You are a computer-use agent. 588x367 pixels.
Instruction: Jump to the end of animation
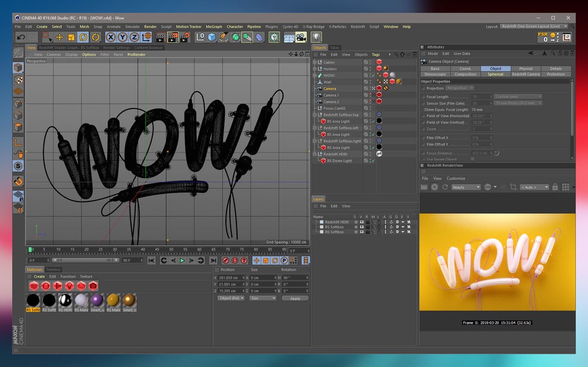pyautogui.click(x=214, y=260)
